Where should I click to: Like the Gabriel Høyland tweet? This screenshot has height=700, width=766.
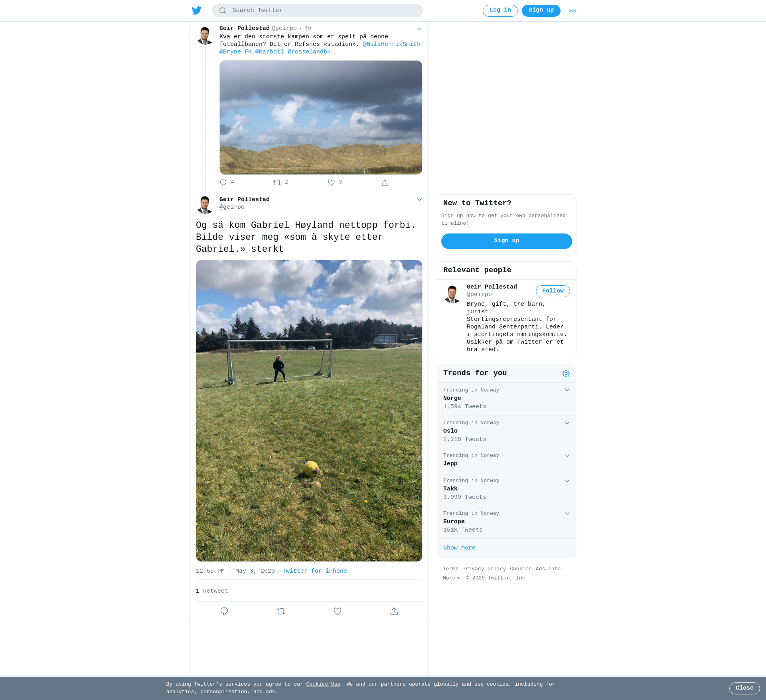(338, 611)
